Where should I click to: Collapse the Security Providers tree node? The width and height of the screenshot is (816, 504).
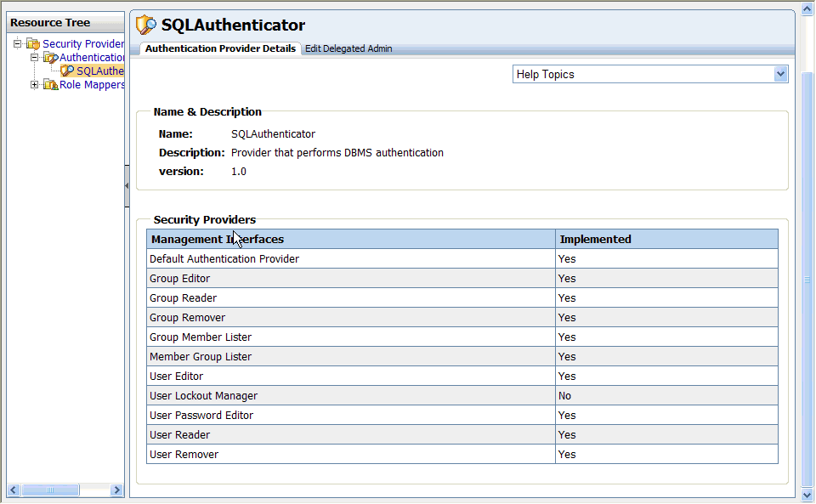pos(17,44)
